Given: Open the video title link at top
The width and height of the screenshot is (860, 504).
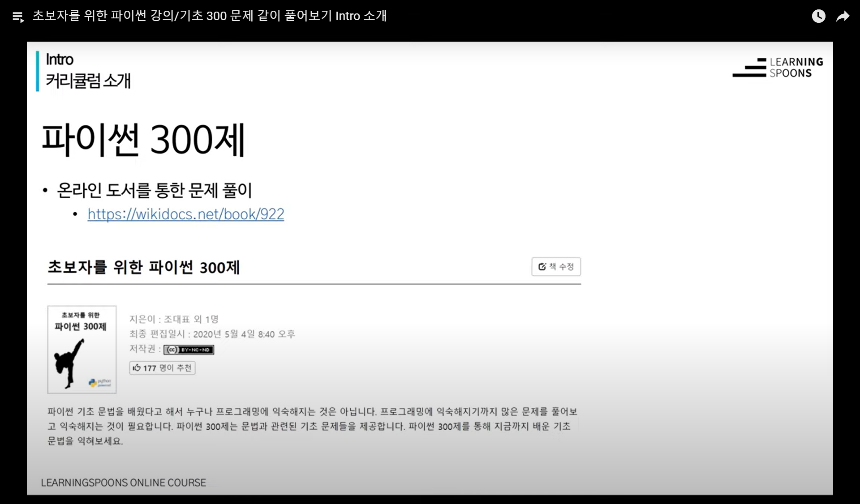Looking at the screenshot, I should [209, 16].
